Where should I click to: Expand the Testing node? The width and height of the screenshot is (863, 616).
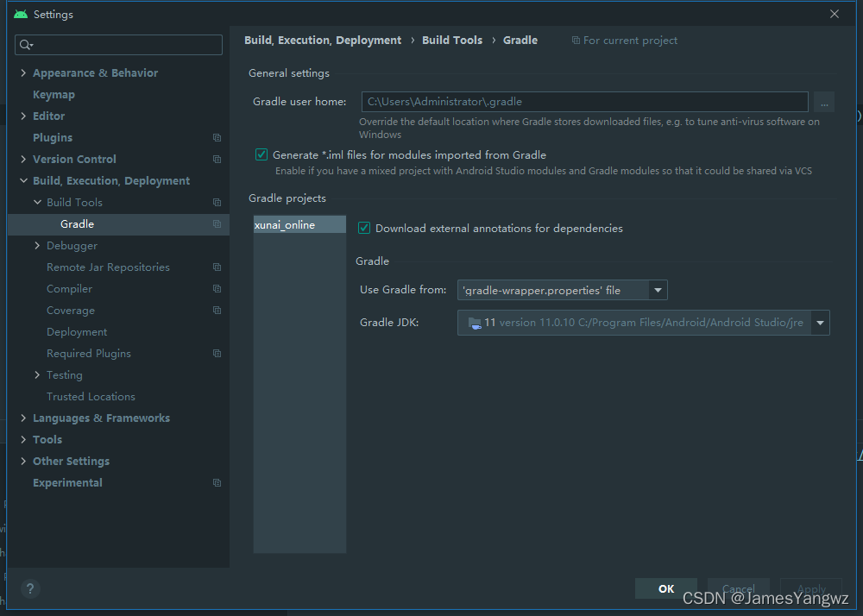point(37,374)
